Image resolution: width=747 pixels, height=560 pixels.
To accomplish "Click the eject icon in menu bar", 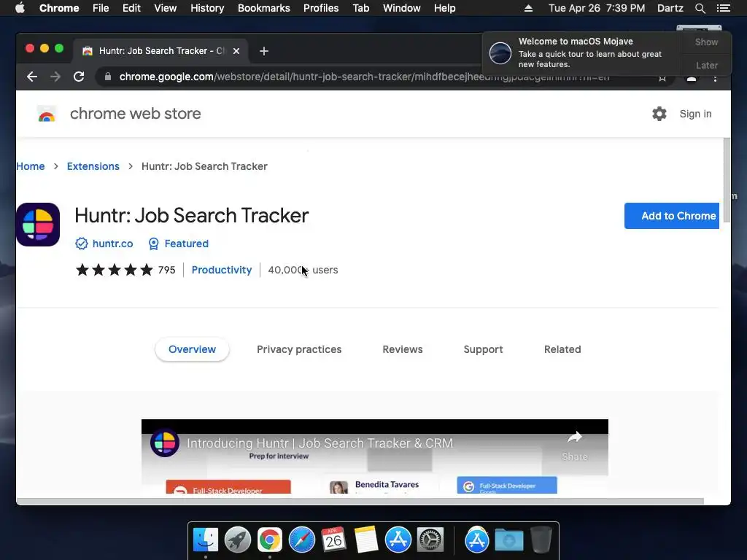I will point(528,8).
